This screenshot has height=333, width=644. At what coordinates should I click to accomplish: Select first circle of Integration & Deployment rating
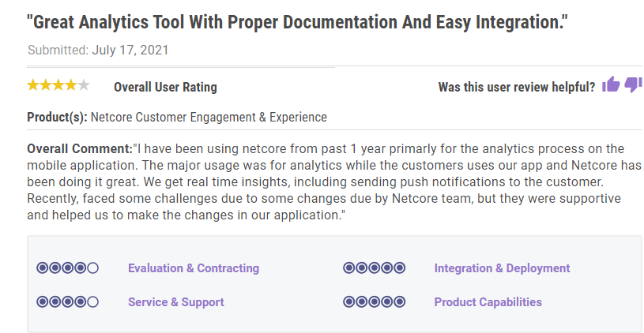[x=348, y=268]
